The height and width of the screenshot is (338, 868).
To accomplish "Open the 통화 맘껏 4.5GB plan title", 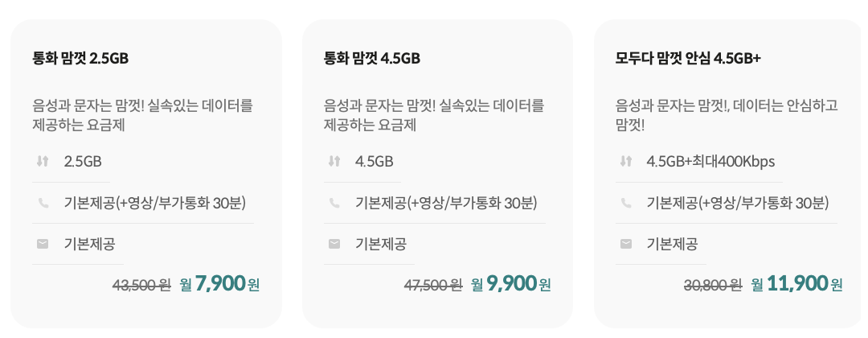I will tap(372, 58).
